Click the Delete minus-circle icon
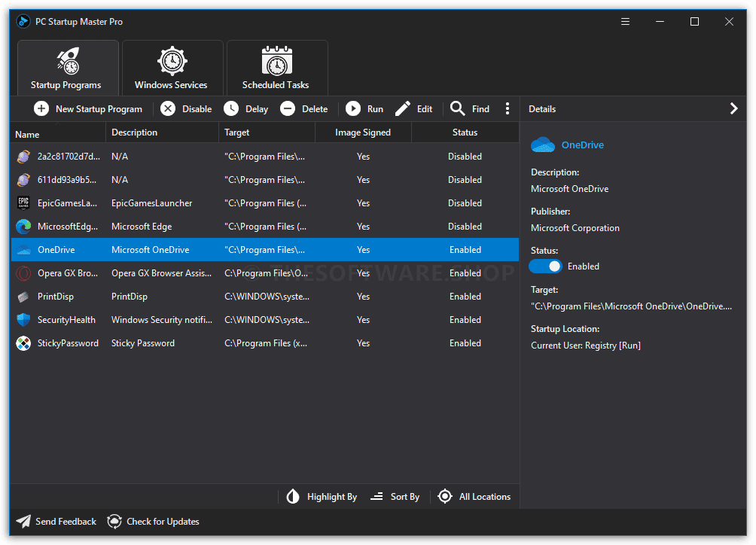The width and height of the screenshot is (756, 545). pyautogui.click(x=288, y=109)
